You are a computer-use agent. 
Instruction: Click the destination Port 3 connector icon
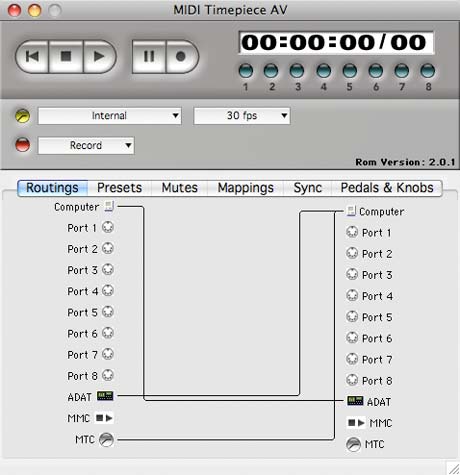(x=352, y=274)
